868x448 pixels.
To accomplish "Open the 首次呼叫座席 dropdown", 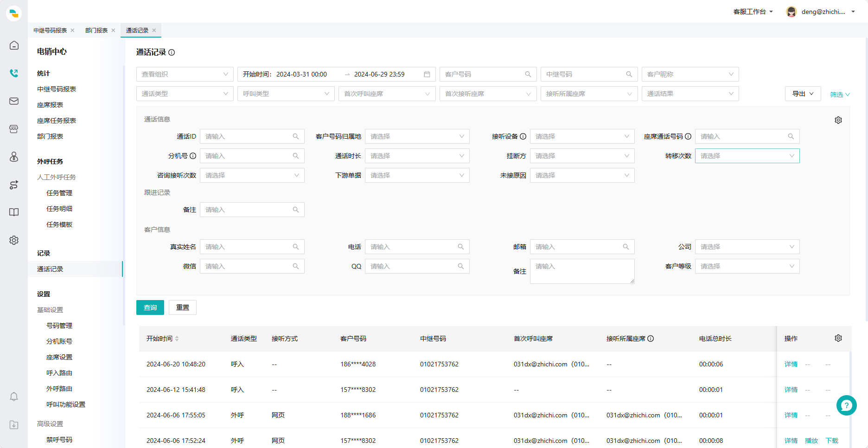I will 387,94.
